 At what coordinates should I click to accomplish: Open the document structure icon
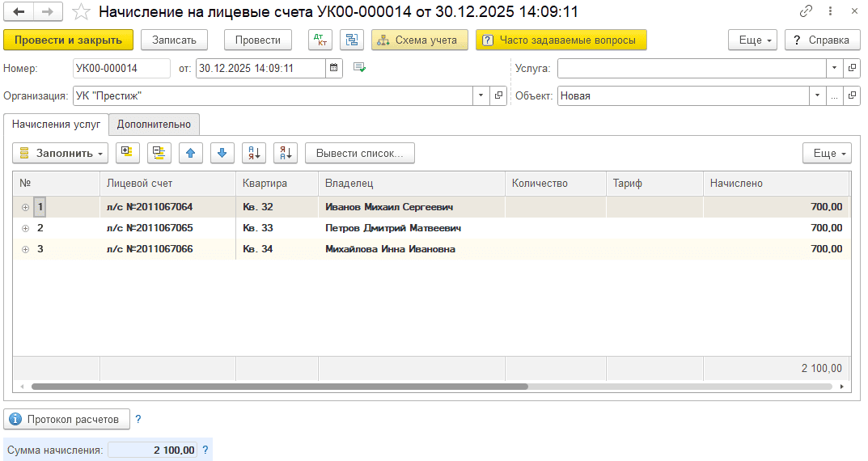pos(351,40)
